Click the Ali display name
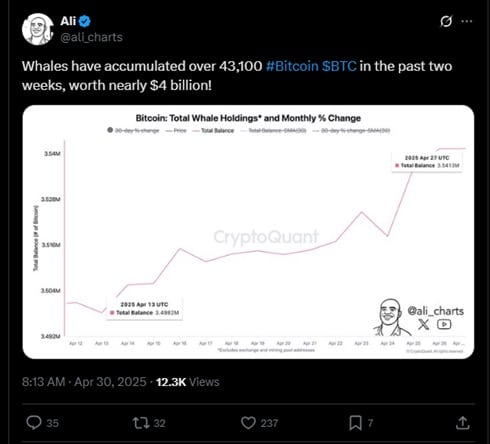Screen dimensions: 490x444 pyautogui.click(x=68, y=21)
